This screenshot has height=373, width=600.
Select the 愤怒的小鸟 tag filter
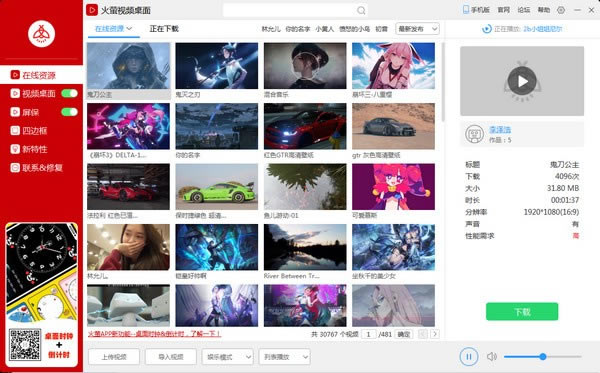pyautogui.click(x=354, y=29)
